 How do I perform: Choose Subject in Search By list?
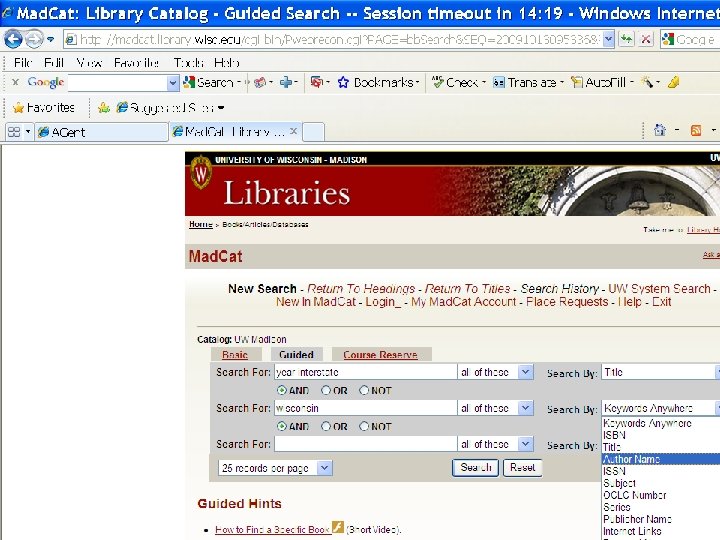point(661,483)
